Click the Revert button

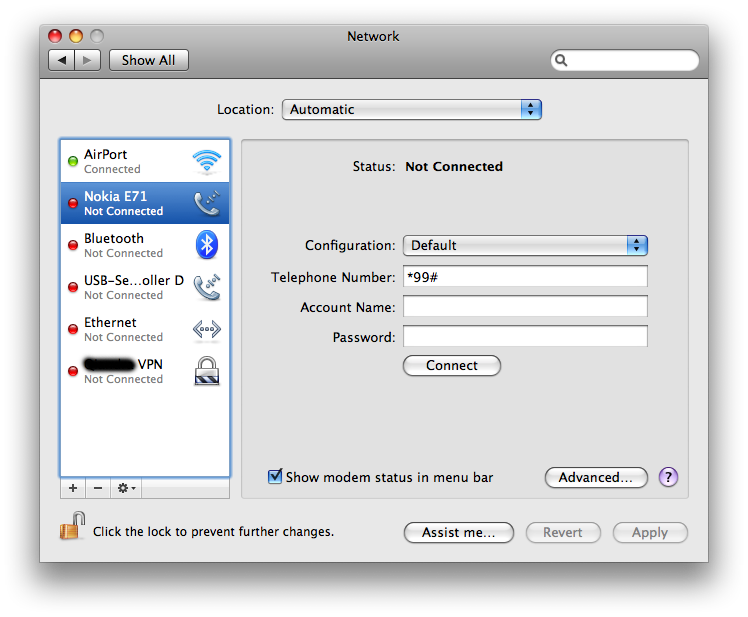(563, 533)
